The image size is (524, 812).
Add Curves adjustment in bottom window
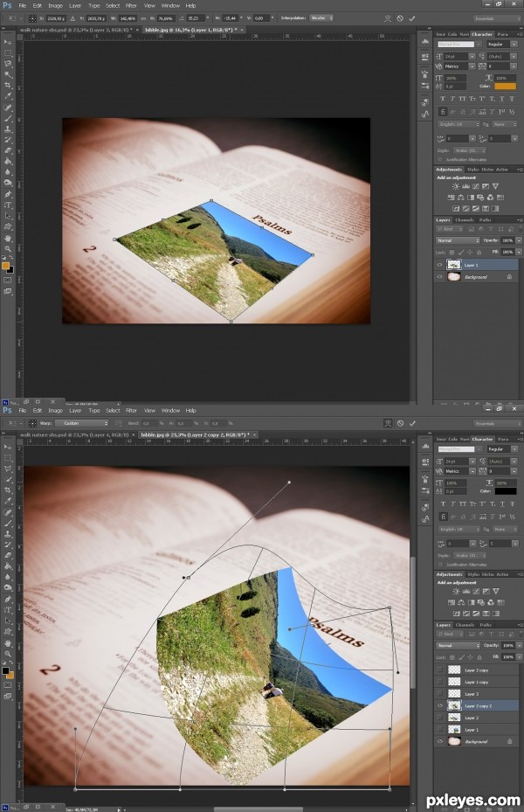pyautogui.click(x=476, y=592)
